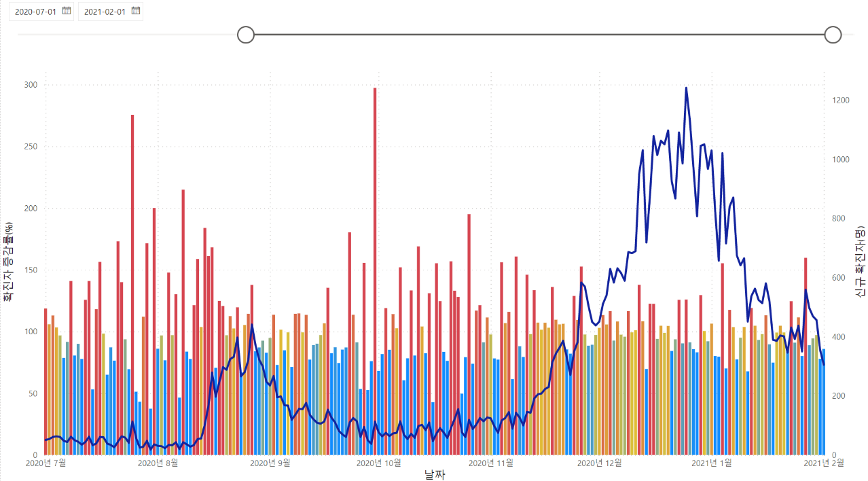Click the right date slider handle
The width and height of the screenshot is (868, 481).
[833, 35]
